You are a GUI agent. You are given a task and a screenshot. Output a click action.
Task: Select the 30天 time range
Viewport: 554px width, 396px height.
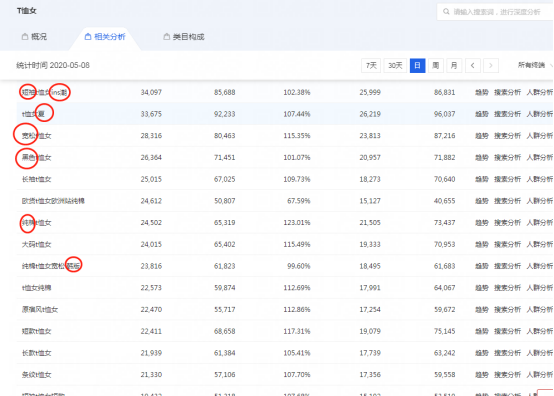(395, 65)
